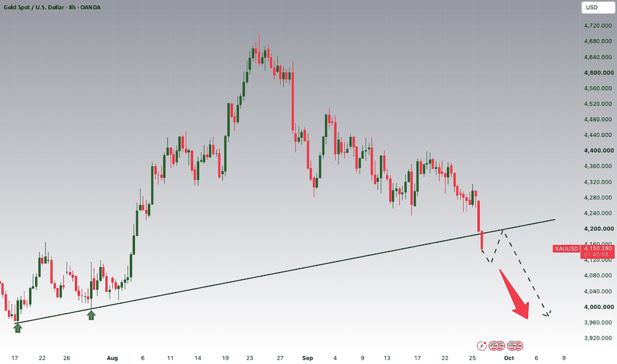Image resolution: width=617 pixels, height=364 pixels.
Task: Click the 4,600.000 price axis label
Action: click(598, 73)
